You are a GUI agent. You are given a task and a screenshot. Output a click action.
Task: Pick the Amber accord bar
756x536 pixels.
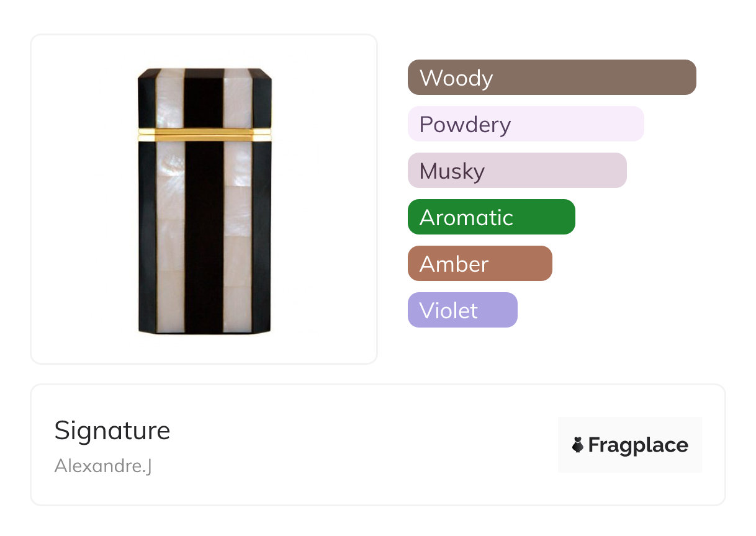click(480, 264)
